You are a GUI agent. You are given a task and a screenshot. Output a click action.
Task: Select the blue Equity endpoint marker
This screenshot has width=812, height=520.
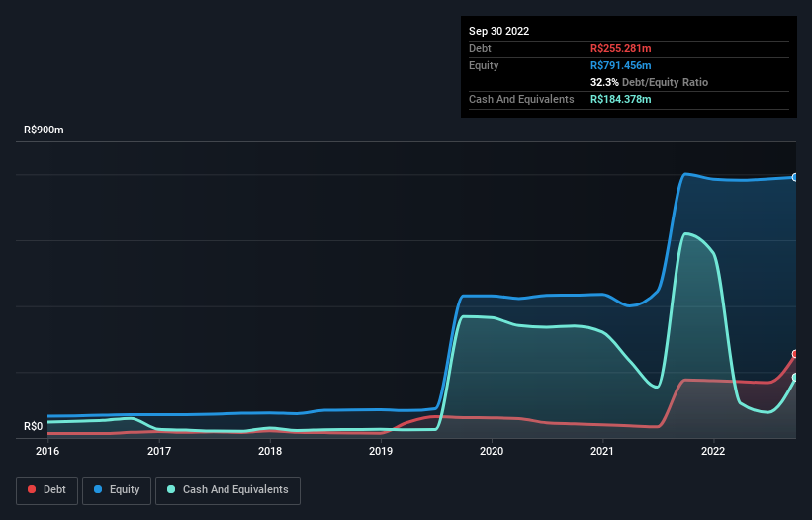tap(795, 178)
